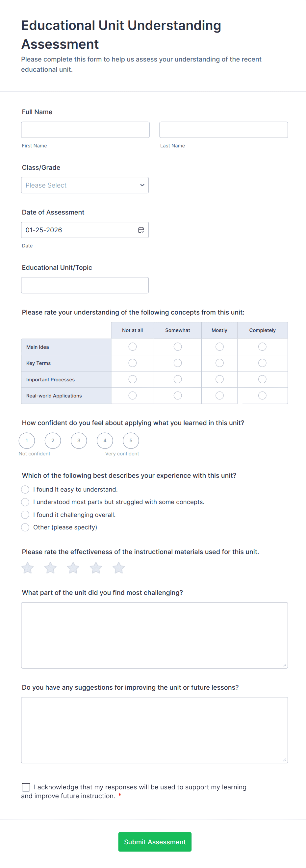Click the Submit Assessment button

tap(155, 842)
